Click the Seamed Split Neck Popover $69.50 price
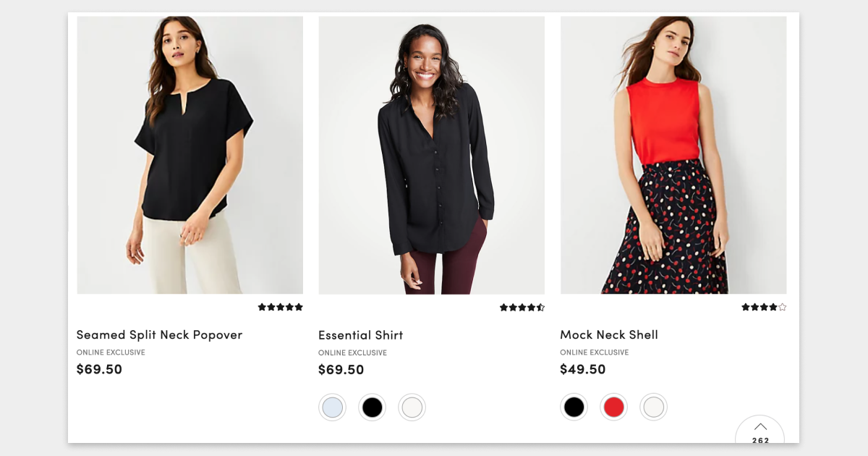This screenshot has height=456, width=868. tap(99, 369)
